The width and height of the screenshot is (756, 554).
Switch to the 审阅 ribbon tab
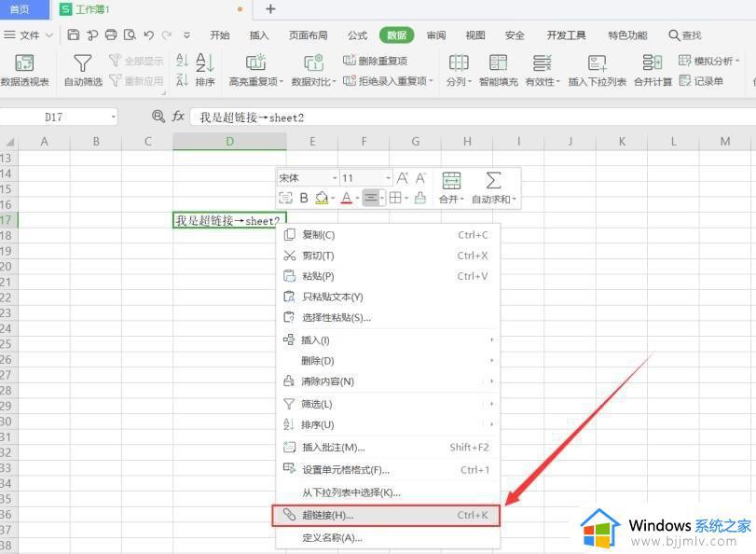(436, 35)
